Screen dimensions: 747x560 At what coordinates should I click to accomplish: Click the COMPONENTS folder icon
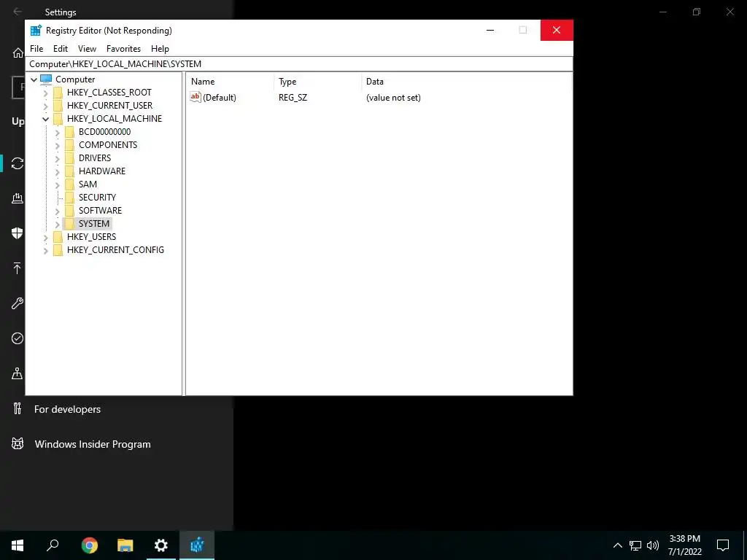[69, 145]
